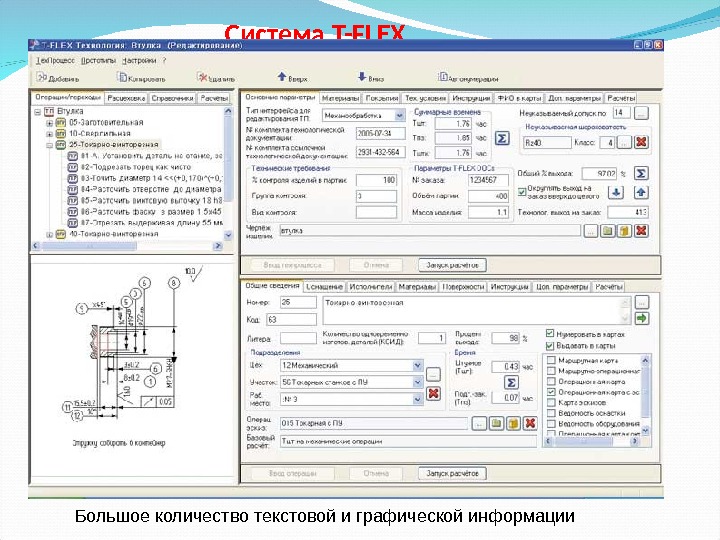Click the red X beside Класс field
The height and width of the screenshot is (540, 720).
pyautogui.click(x=641, y=142)
